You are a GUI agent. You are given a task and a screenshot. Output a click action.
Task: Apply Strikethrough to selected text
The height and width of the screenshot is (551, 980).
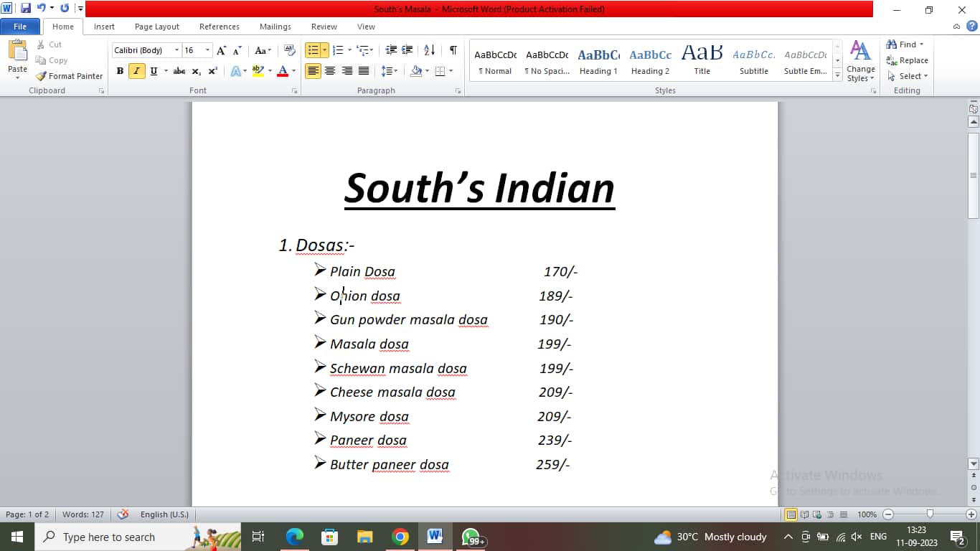pyautogui.click(x=179, y=71)
